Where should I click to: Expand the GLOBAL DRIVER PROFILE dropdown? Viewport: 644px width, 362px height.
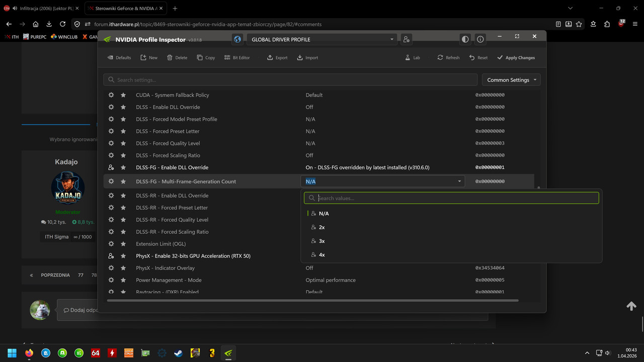tap(322, 39)
